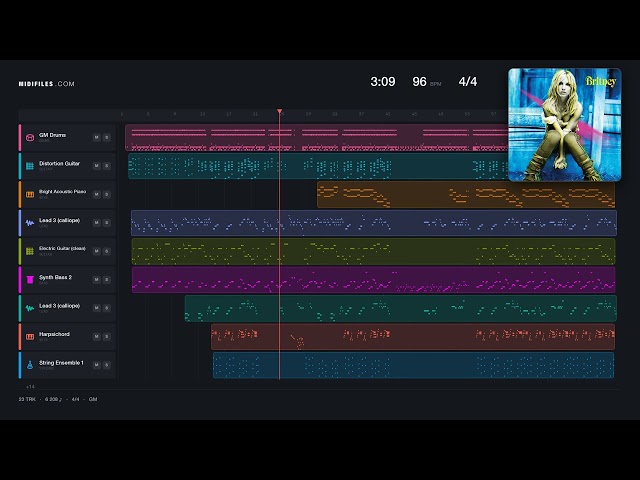Mute the teal Lead 3 (calliope) track
Image resolution: width=640 pixels, height=480 pixels.
pos(96,308)
